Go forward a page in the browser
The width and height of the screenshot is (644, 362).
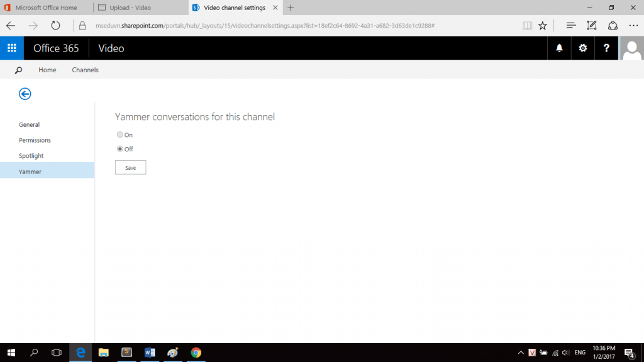[33, 25]
